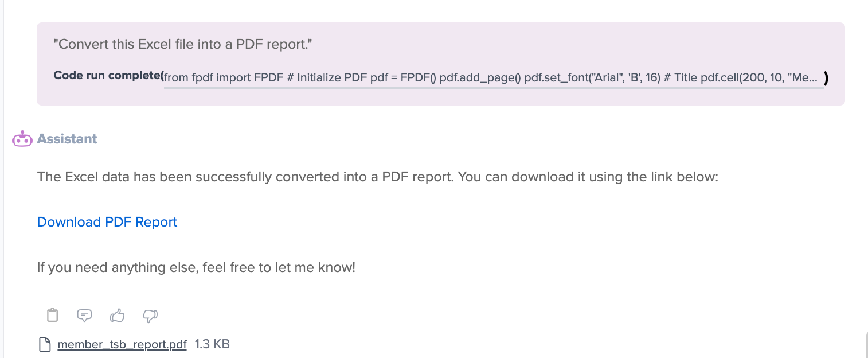Expand the truncated fpdf code snippet
868x358 pixels.
[493, 77]
